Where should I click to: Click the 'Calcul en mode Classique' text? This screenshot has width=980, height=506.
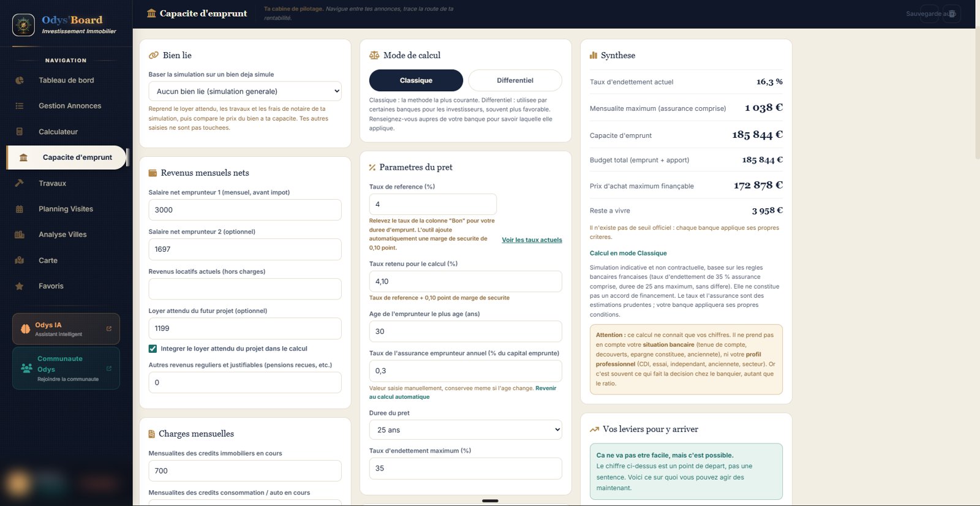[x=628, y=253]
